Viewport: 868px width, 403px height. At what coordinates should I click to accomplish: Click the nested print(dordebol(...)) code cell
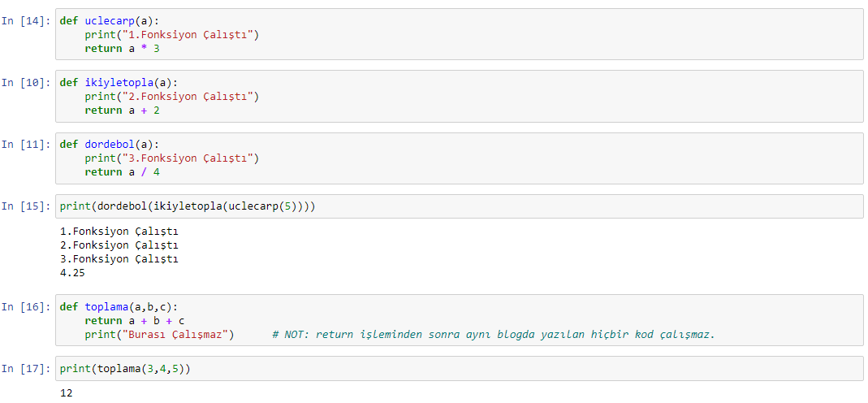(x=459, y=206)
